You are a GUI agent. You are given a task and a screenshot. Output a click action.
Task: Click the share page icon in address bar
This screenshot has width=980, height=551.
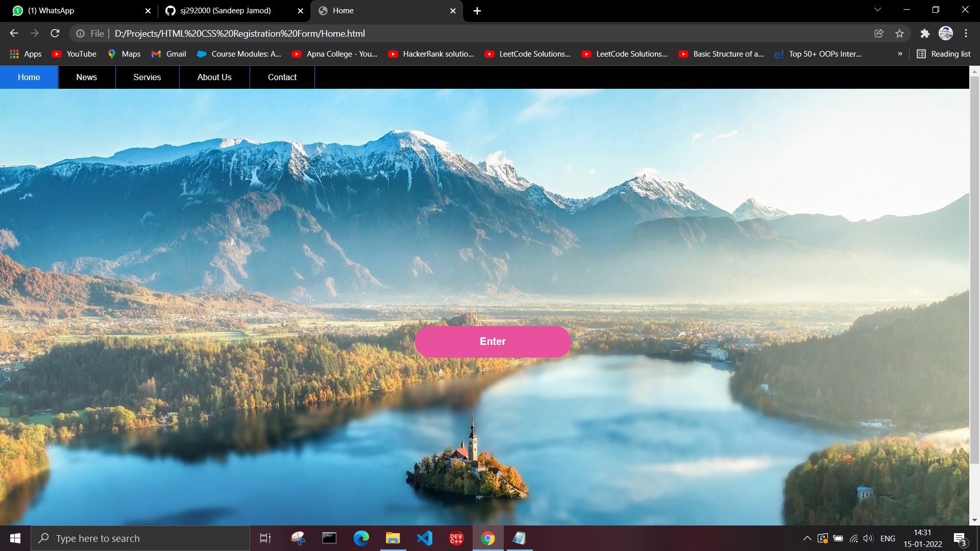(879, 33)
